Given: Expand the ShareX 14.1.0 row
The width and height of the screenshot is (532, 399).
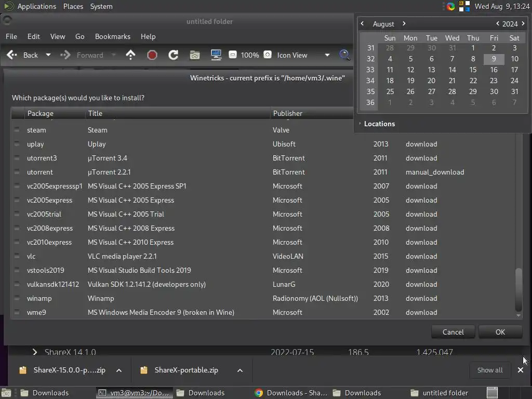Looking at the screenshot, I should coord(35,352).
